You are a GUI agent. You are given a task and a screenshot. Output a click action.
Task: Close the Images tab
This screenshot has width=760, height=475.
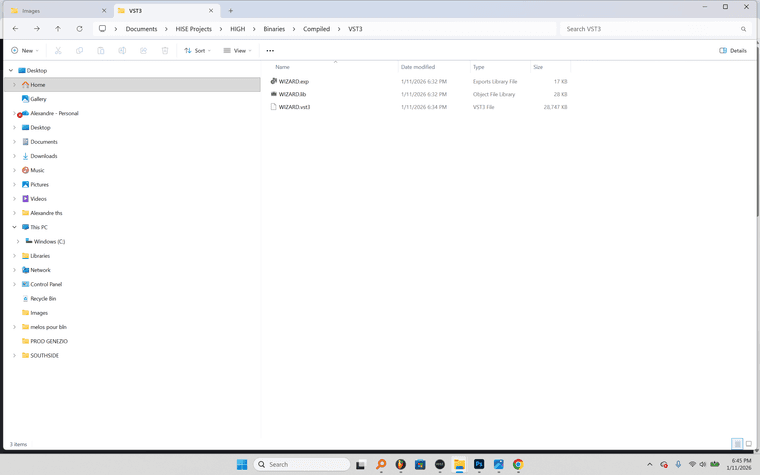coord(104,11)
